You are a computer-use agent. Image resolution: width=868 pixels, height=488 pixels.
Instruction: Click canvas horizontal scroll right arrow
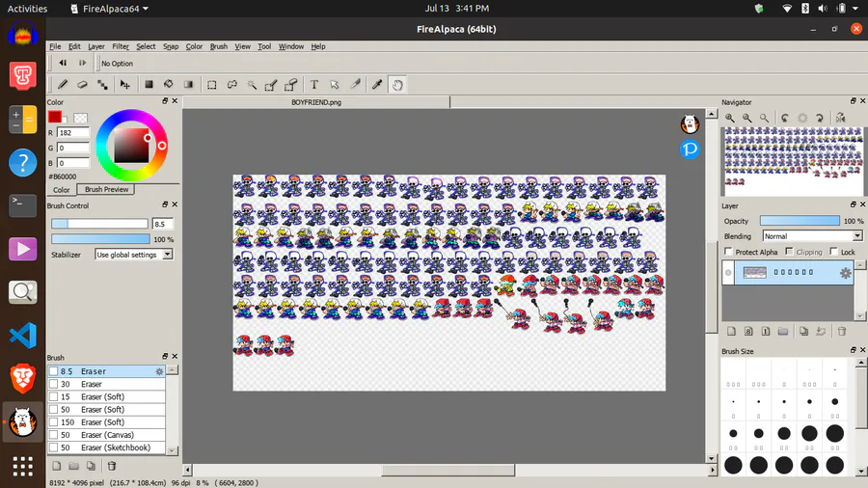(x=712, y=470)
